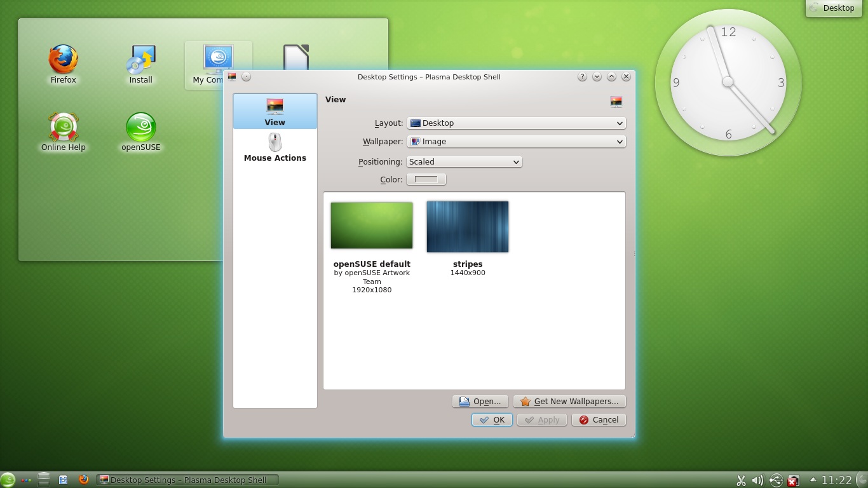
Task: Click Get New Wallpapers... button
Action: click(569, 402)
